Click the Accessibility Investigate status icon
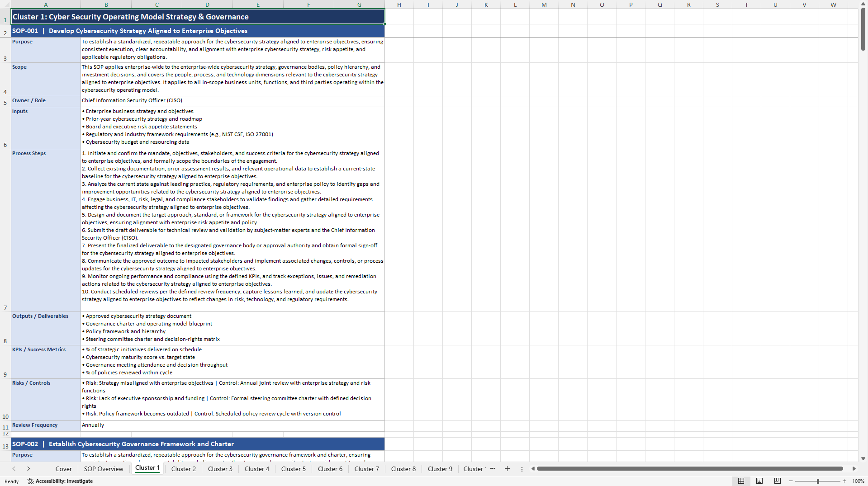 tap(60, 481)
